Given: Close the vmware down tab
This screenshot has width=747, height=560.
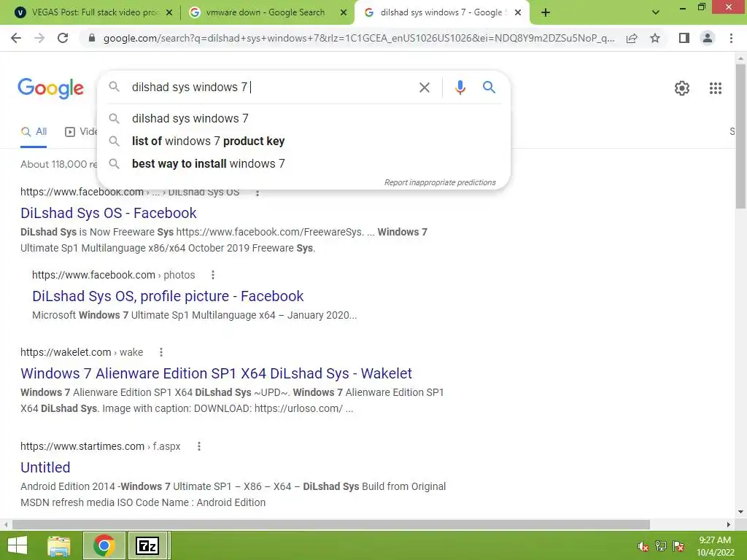Looking at the screenshot, I should (344, 13).
